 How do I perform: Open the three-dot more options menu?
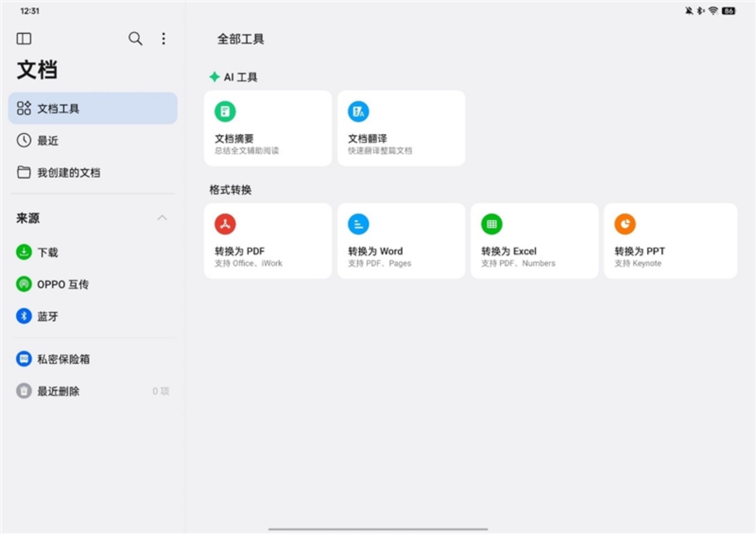pos(163,39)
